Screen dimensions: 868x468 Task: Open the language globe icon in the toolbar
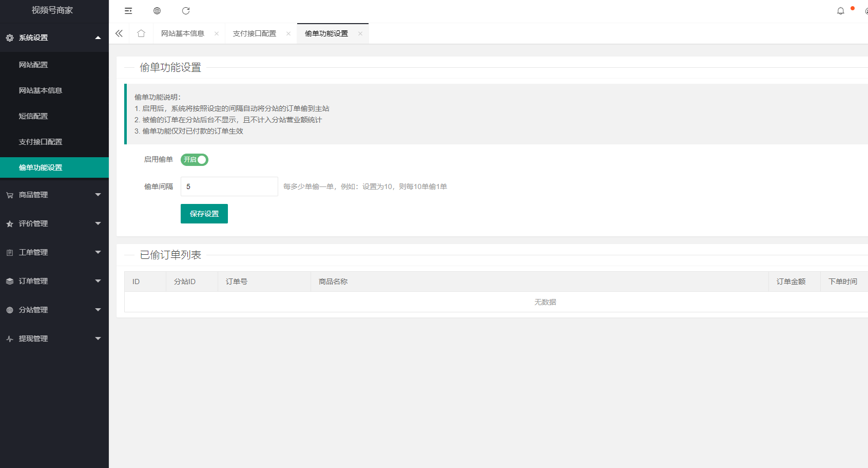tap(157, 10)
